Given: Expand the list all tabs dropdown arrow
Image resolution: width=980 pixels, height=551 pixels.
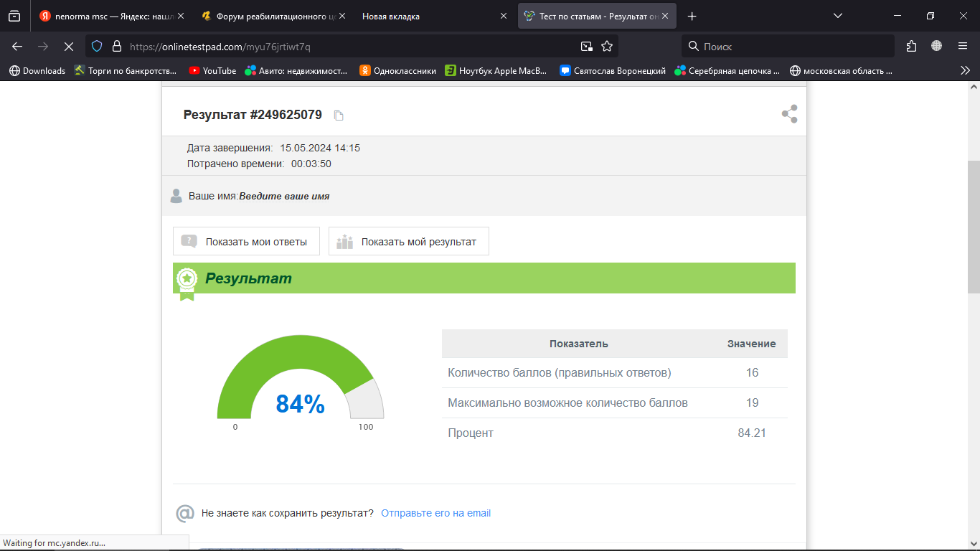Looking at the screenshot, I should coord(837,16).
